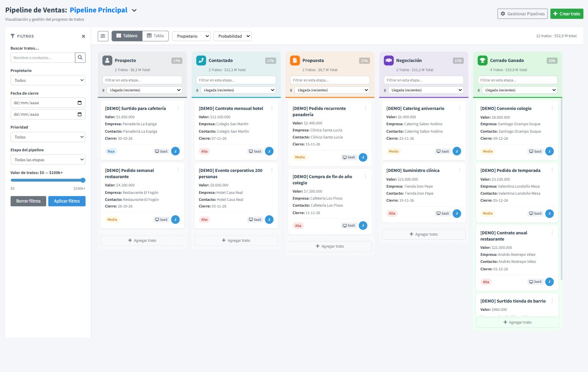588x372 pixels.
Task: Open the '[DEMO] Contrato anual restaurante' card title
Action: pos(504,236)
